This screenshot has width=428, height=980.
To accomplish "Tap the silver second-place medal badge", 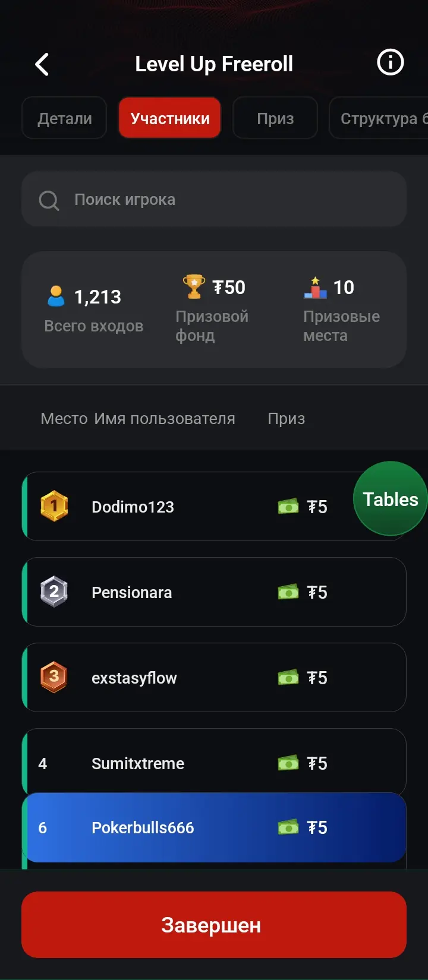I will pyautogui.click(x=54, y=592).
